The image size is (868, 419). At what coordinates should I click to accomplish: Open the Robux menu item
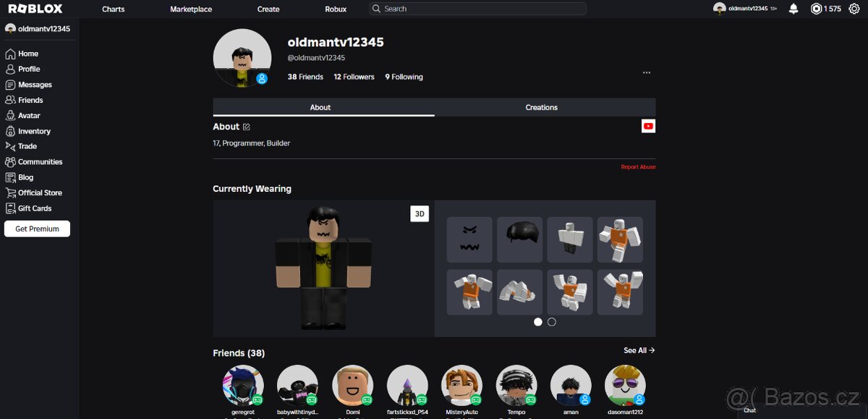[336, 9]
